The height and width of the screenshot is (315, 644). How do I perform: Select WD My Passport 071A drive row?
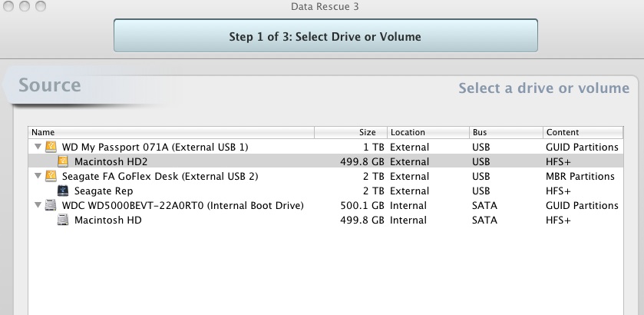[x=325, y=147]
